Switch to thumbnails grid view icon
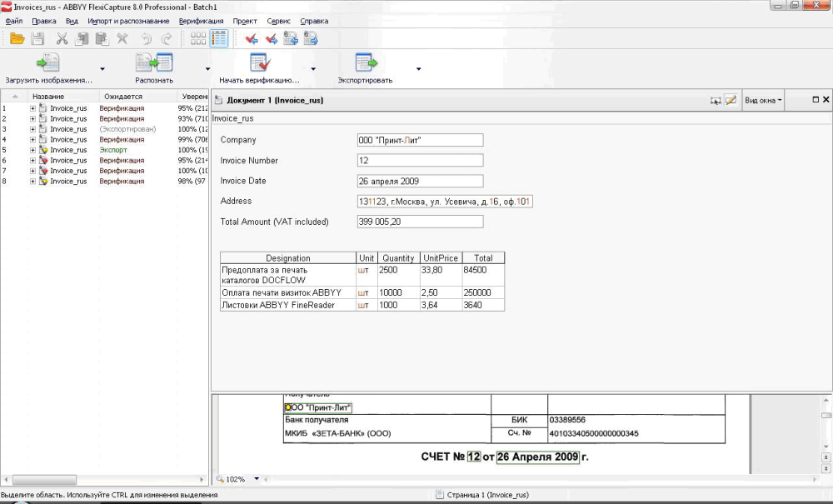The width and height of the screenshot is (833, 504). pos(198,39)
